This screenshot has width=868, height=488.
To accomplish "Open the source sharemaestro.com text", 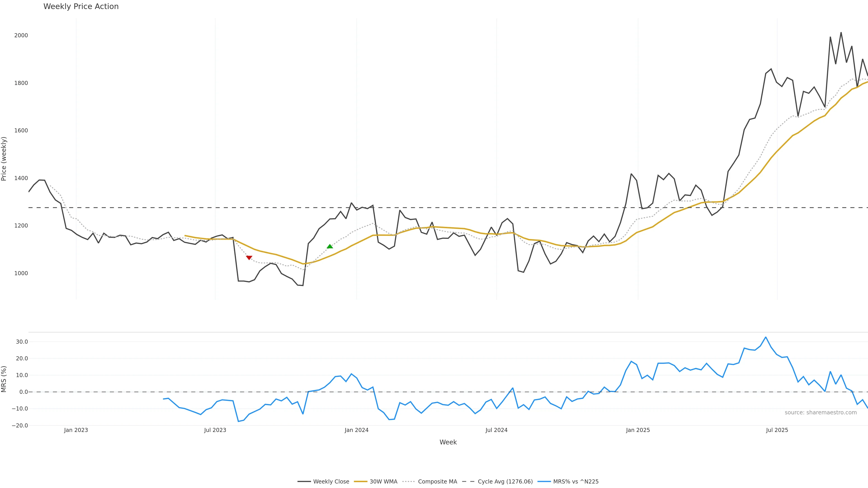I will (821, 413).
